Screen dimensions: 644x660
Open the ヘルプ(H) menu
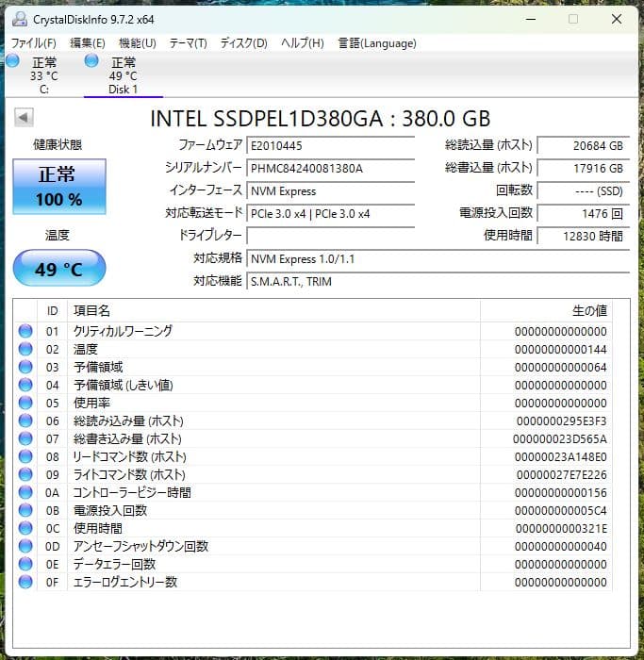[303, 43]
